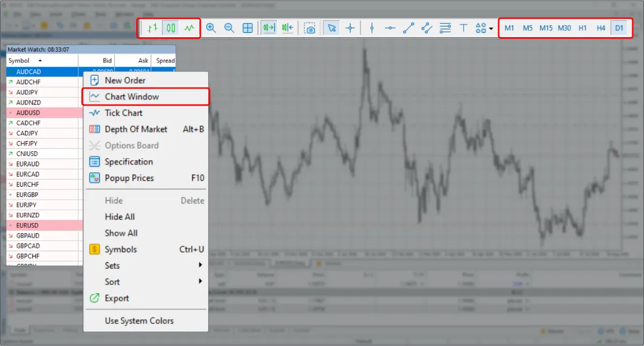Viewport: 644px width, 346px height.
Task: Open Popup Prices menu entry
Action: coord(146,178)
